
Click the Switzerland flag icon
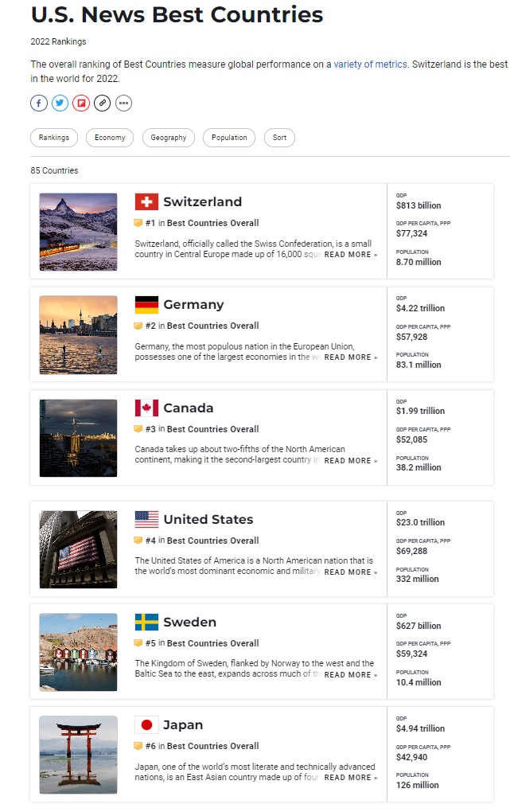(x=146, y=201)
